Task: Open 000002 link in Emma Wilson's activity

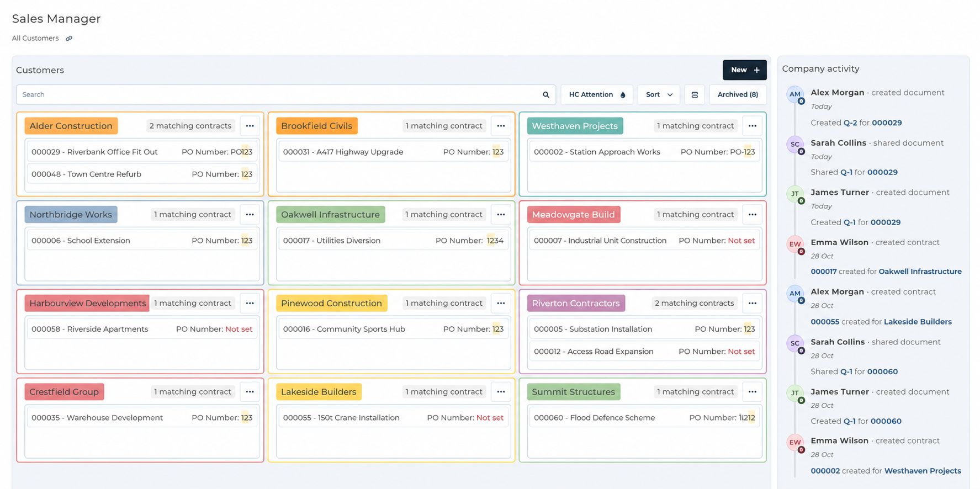Action: point(825,471)
